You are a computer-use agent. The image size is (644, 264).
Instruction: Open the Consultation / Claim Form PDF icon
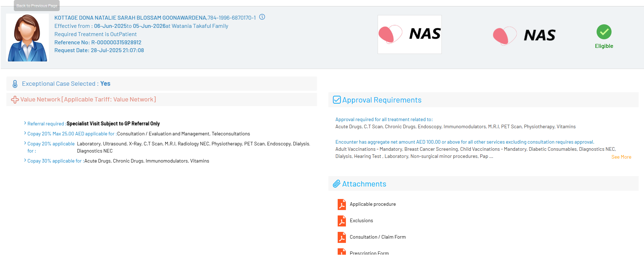342,237
